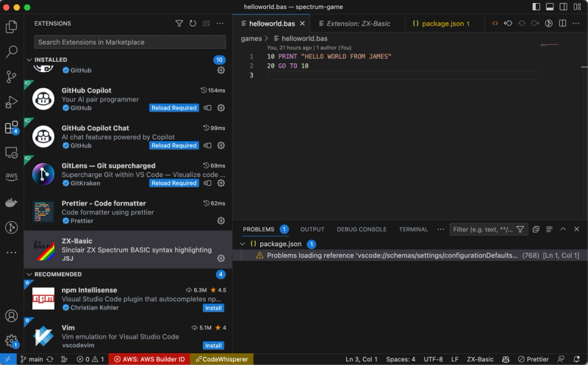Open the customize layout button

[577, 7]
